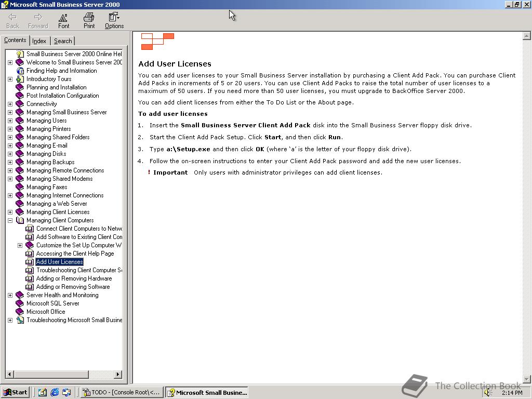
Task: Click the page icon beside Add Software to Existing
Action: (x=30, y=237)
